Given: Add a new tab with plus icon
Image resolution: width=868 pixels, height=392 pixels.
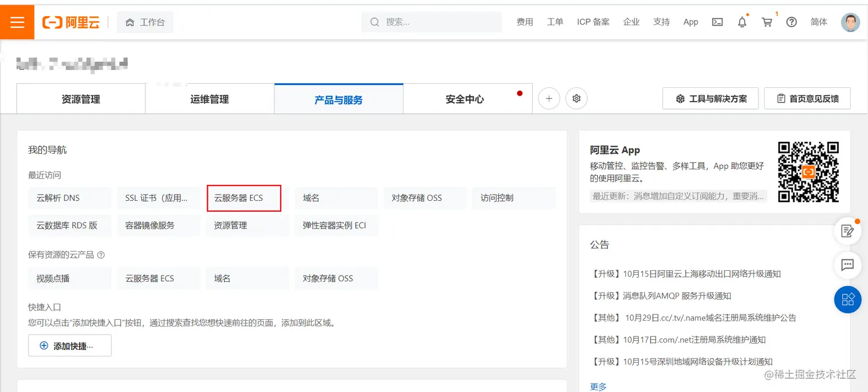Looking at the screenshot, I should pyautogui.click(x=549, y=99).
